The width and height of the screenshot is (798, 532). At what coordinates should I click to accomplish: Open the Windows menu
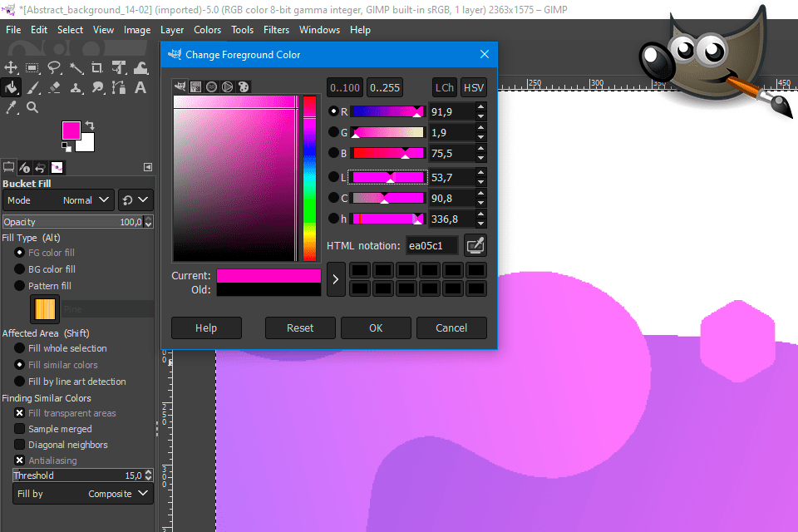point(319,30)
